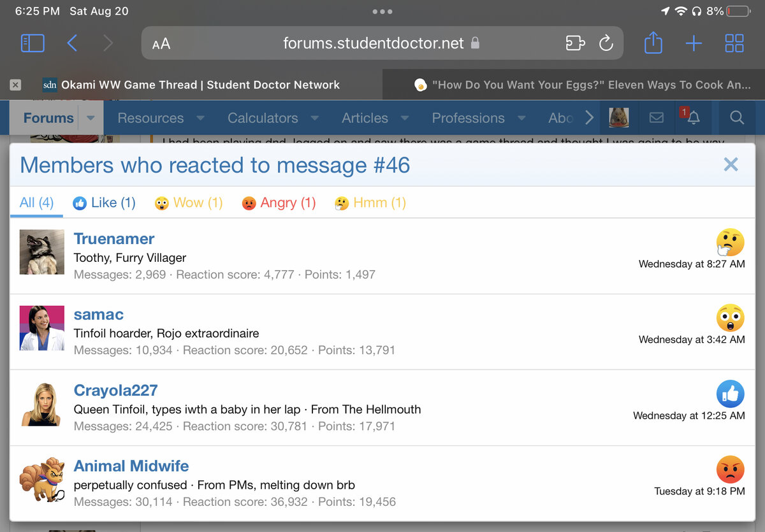Close the reactions dialog
The width and height of the screenshot is (765, 532).
tap(731, 165)
